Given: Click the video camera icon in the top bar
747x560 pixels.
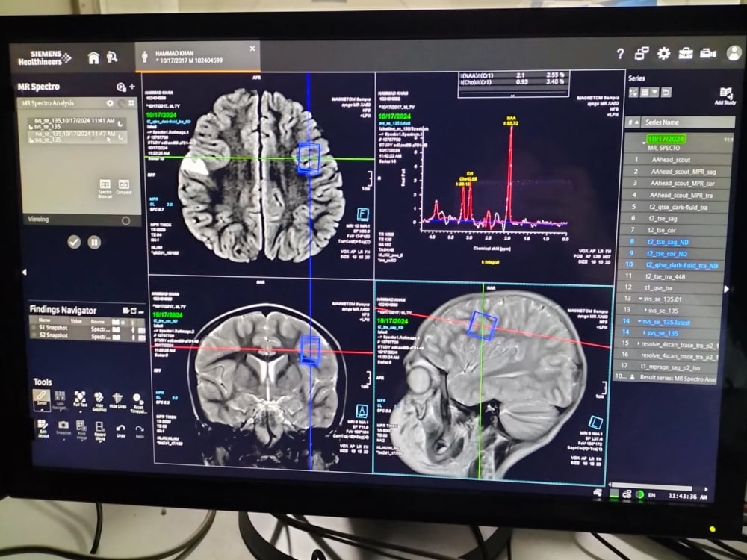Looking at the screenshot, I should pos(707,53).
